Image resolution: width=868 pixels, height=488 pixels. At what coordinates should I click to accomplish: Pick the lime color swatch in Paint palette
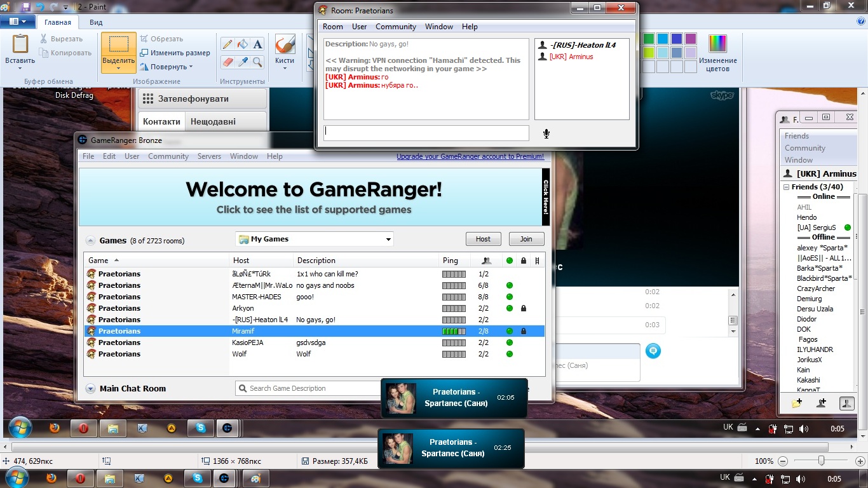tap(649, 53)
